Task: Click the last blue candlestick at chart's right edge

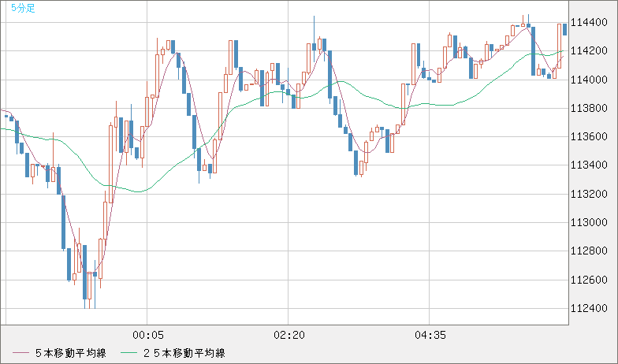Action: click(564, 30)
